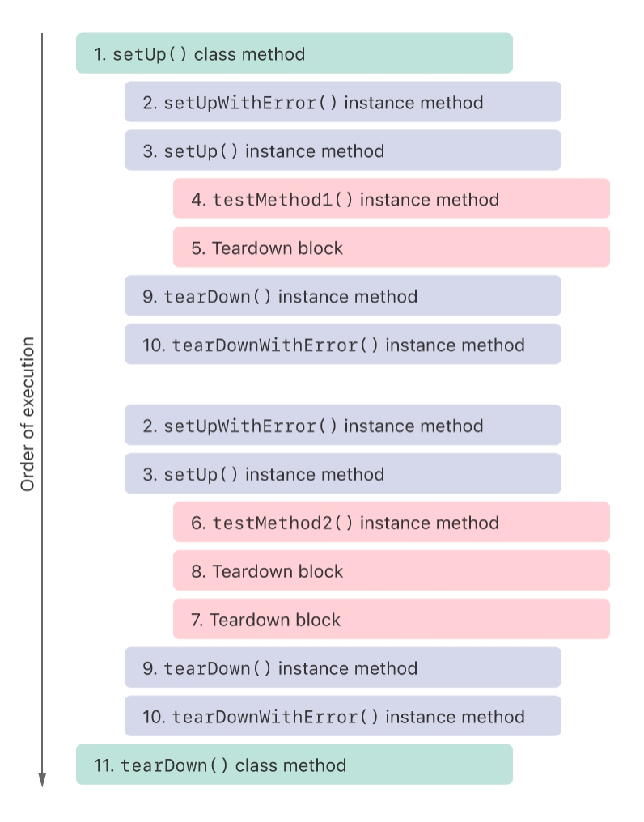Click the top end of the execution arrow line
Screen dimensions: 644x822
(x=42, y=36)
